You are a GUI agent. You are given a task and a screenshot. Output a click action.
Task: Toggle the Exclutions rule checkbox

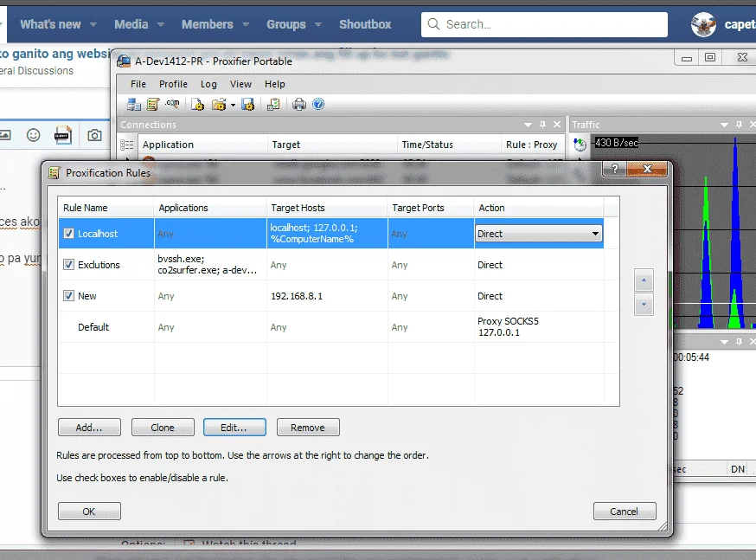pyautogui.click(x=68, y=264)
